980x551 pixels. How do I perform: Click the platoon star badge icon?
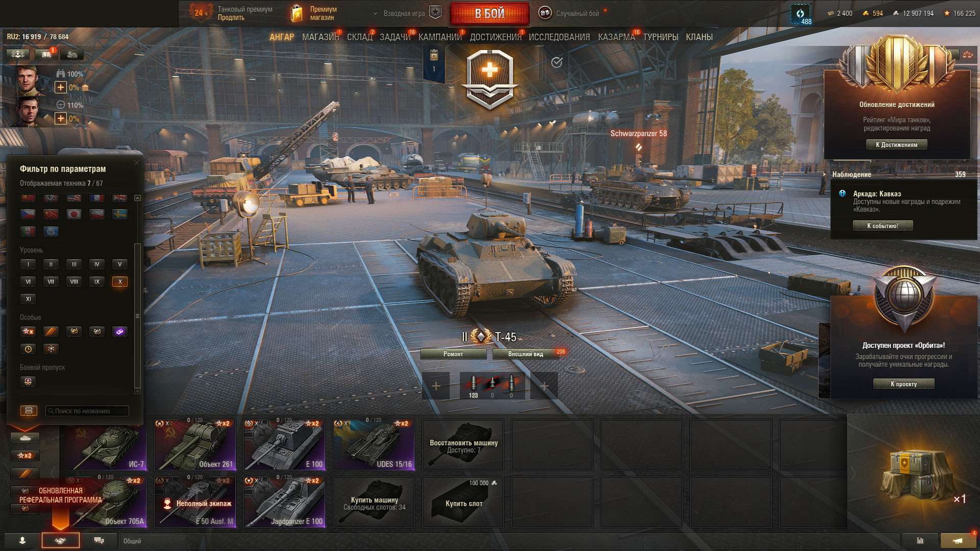coord(435,13)
